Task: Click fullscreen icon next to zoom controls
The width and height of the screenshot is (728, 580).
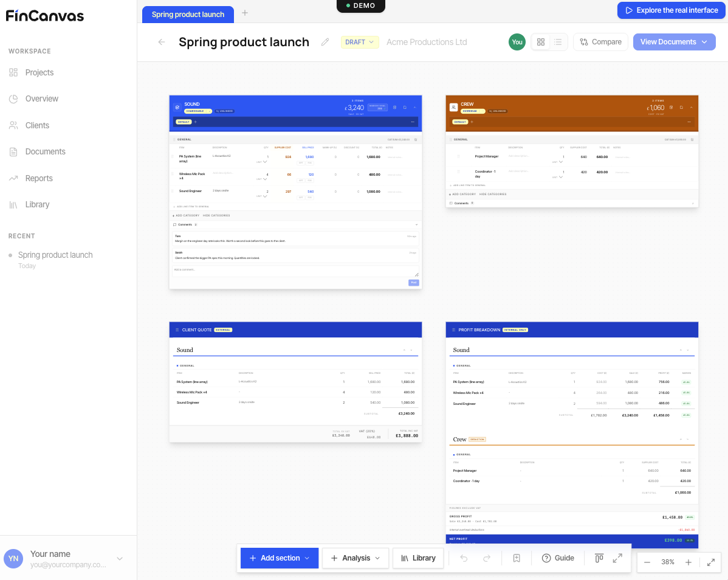Action: (711, 562)
